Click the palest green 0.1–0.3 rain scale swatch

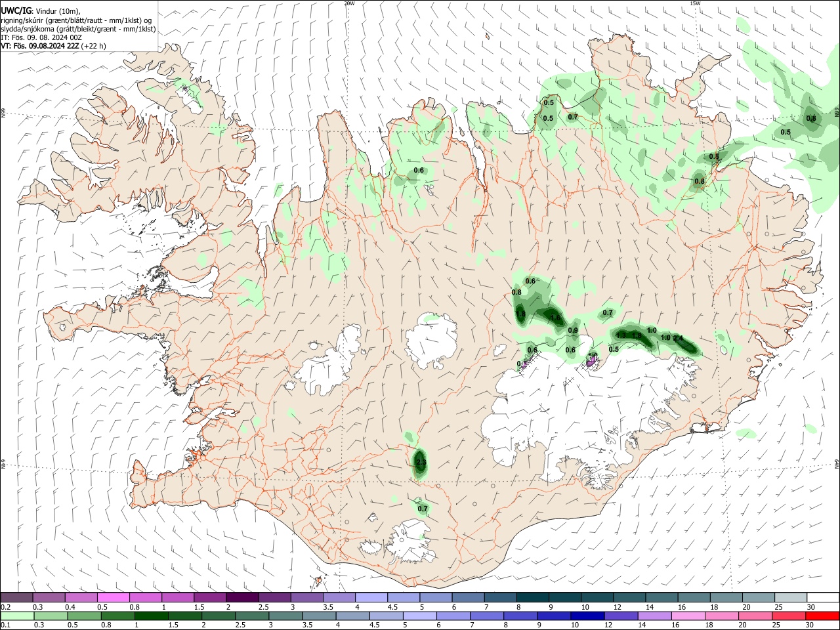tap(17, 616)
